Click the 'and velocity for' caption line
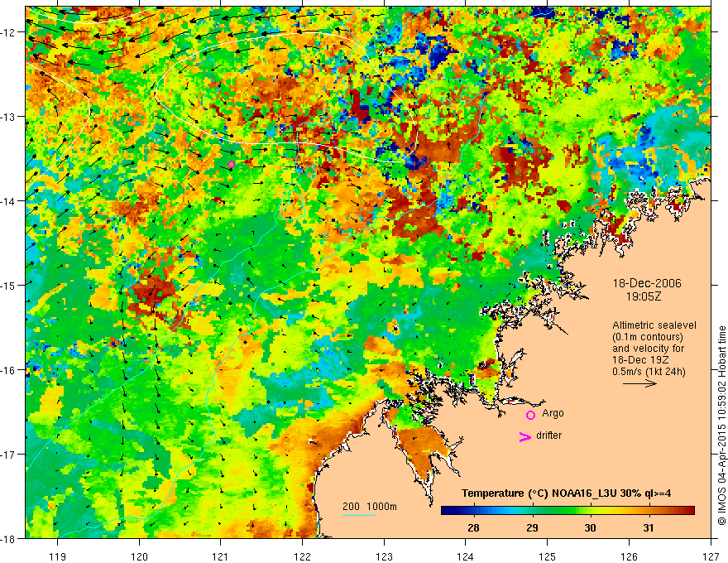 coord(648,349)
